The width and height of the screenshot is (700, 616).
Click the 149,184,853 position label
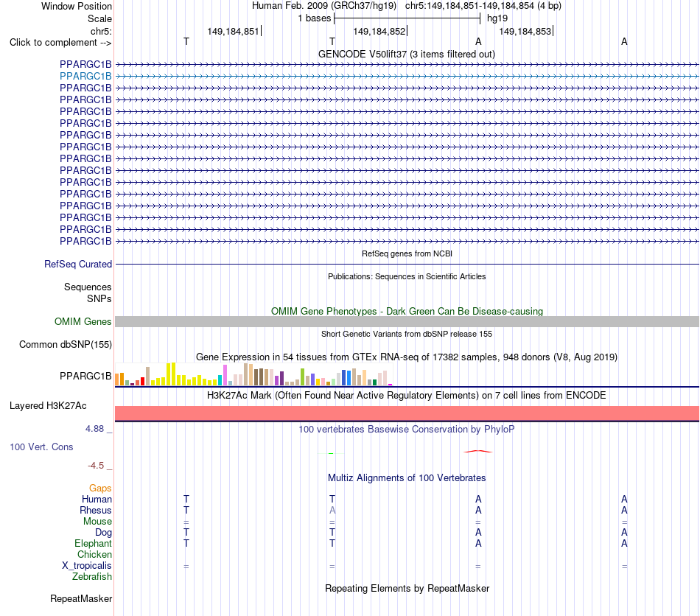point(525,31)
